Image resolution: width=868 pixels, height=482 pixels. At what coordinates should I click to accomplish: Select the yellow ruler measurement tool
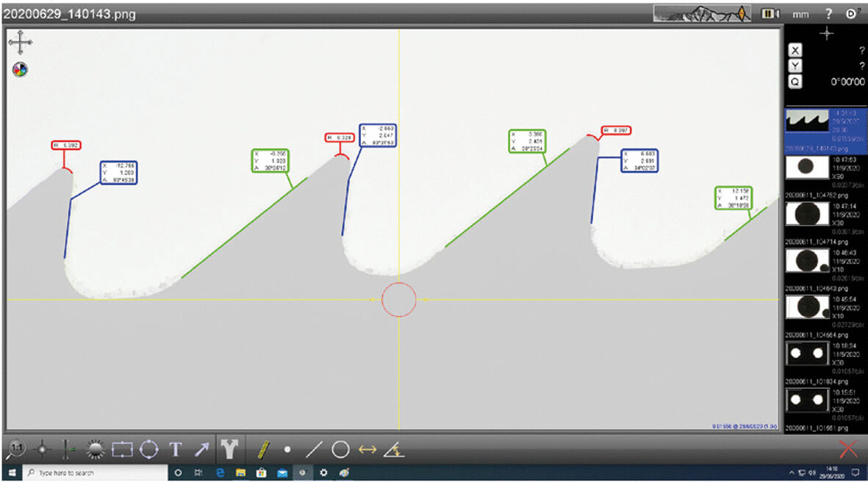[264, 450]
